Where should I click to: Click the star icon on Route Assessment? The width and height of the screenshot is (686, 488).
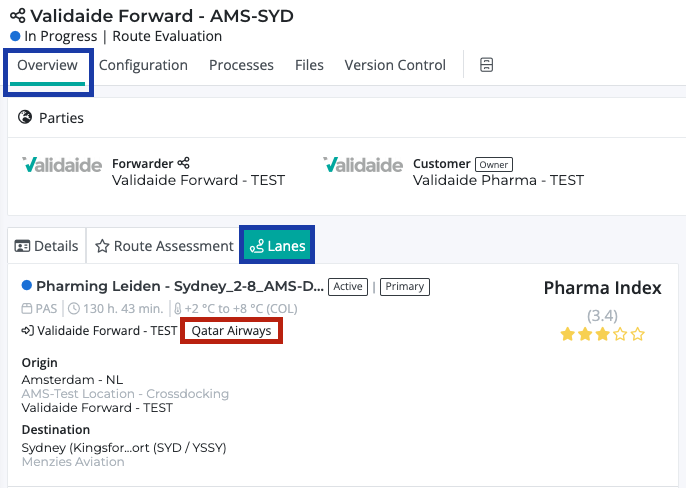(x=102, y=246)
